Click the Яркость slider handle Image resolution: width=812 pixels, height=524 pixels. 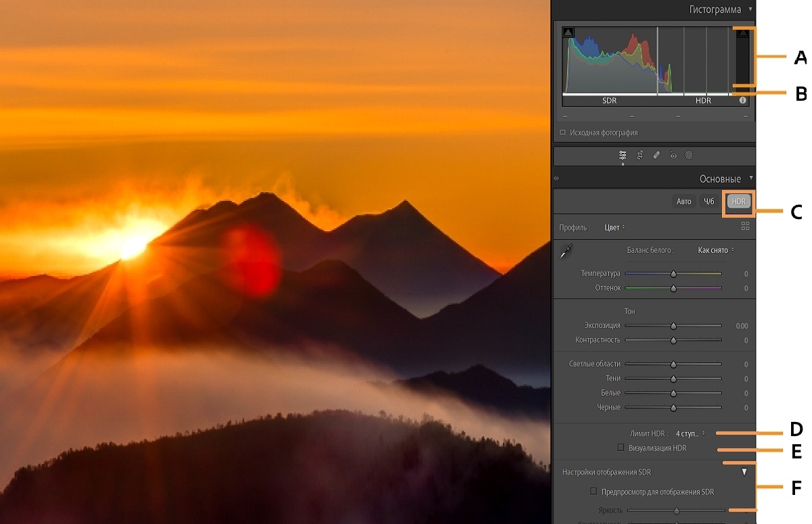pyautogui.click(x=676, y=510)
